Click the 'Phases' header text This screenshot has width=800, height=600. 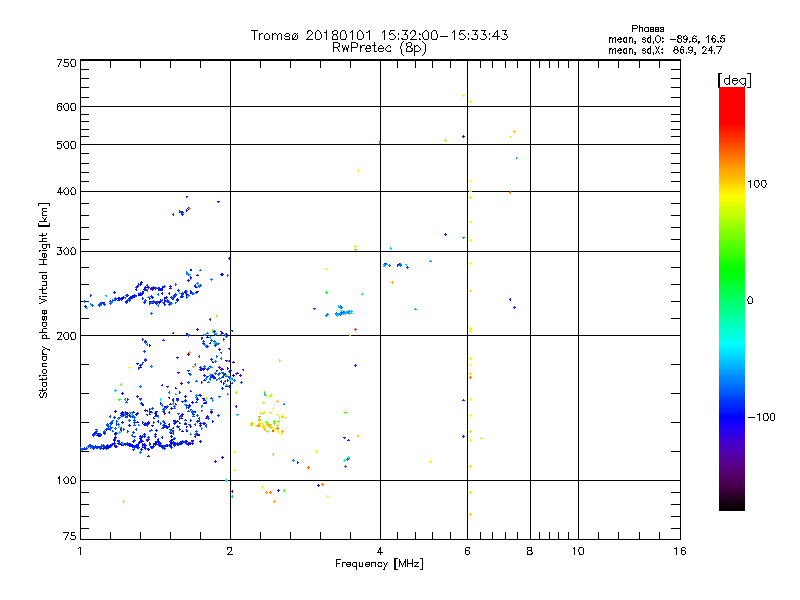pos(647,29)
